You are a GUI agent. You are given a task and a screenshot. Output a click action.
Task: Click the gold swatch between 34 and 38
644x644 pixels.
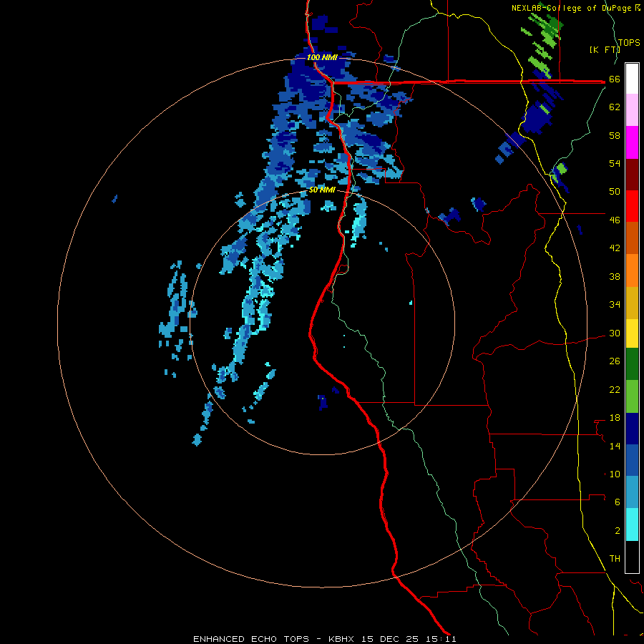click(632, 303)
